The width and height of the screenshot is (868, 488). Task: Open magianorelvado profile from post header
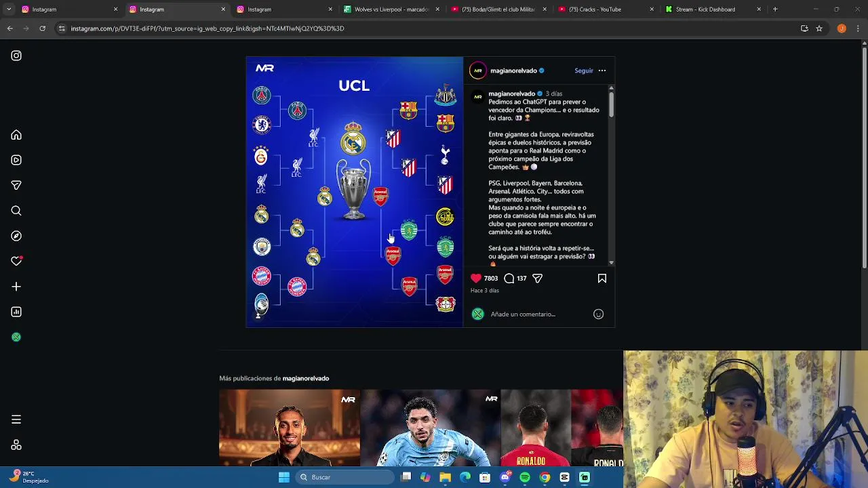513,70
